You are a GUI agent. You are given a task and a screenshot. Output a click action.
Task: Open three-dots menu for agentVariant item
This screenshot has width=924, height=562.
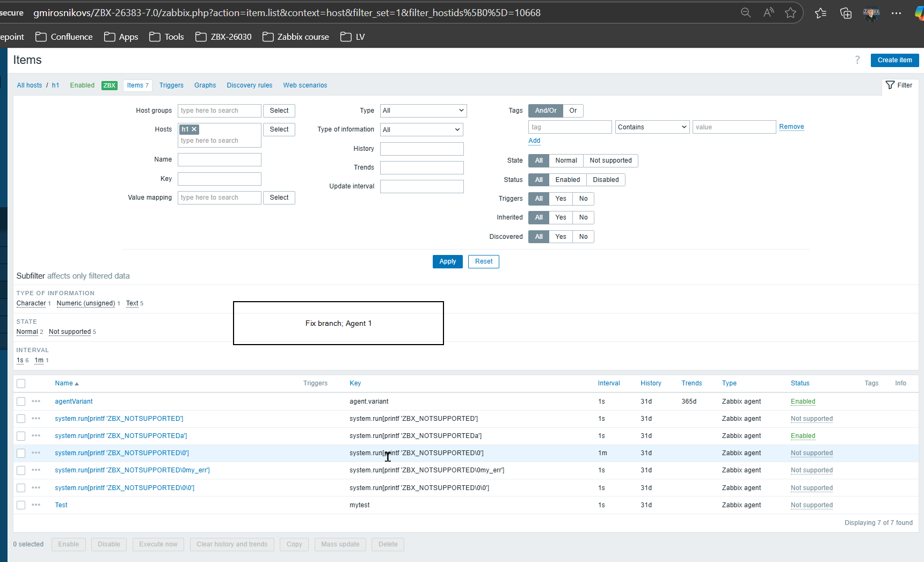point(36,402)
